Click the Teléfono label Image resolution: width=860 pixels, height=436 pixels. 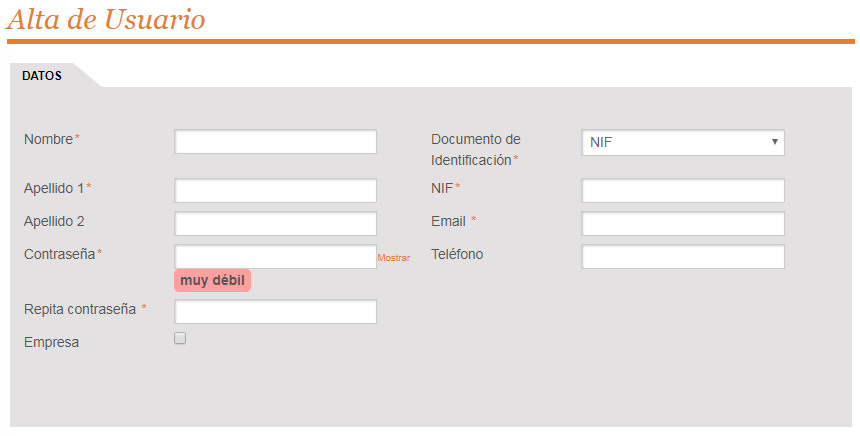coord(457,254)
